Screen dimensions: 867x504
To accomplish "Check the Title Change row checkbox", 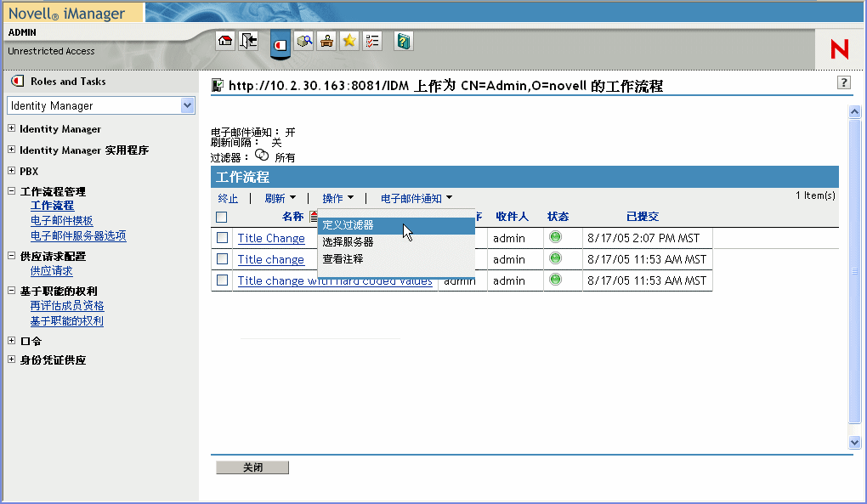I will 222,238.
